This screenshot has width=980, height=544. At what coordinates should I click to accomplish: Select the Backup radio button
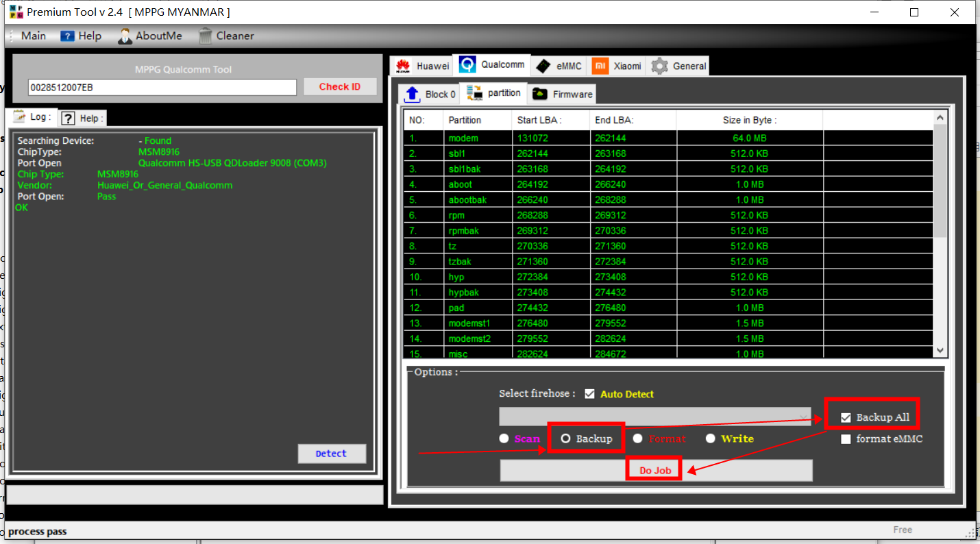[565, 438]
